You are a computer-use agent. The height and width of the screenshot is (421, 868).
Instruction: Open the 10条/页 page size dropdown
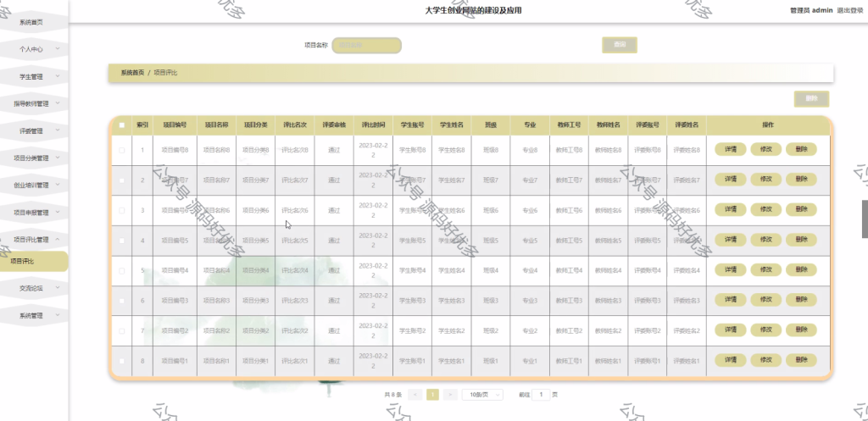click(482, 395)
